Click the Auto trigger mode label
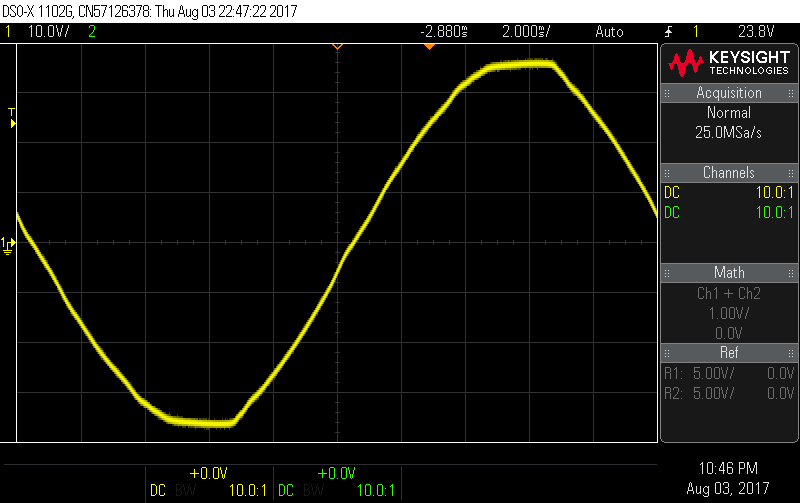The image size is (800, 503). (609, 32)
